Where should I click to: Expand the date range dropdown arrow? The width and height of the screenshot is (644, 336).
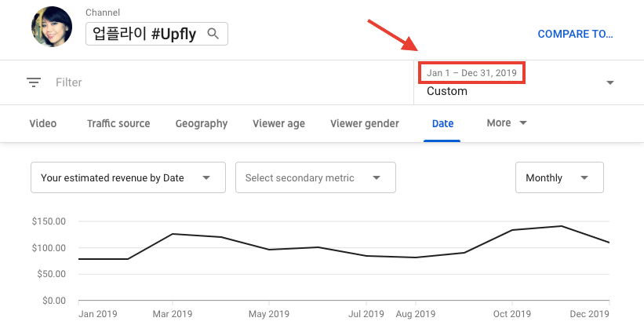(x=610, y=82)
